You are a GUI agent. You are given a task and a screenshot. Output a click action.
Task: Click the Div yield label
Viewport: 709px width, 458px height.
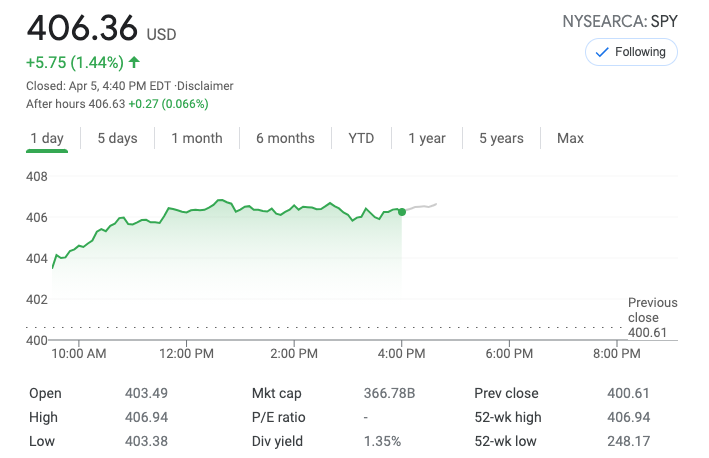278,441
